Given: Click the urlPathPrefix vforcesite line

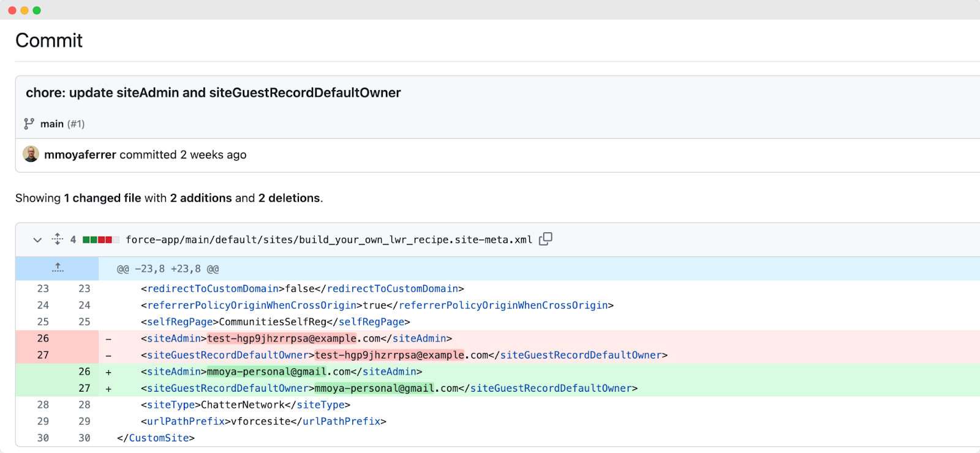Looking at the screenshot, I should click(x=263, y=421).
